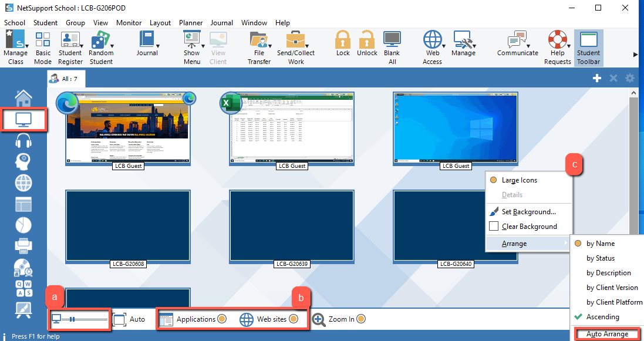Expand Communicate dropdown arrow

point(529,46)
